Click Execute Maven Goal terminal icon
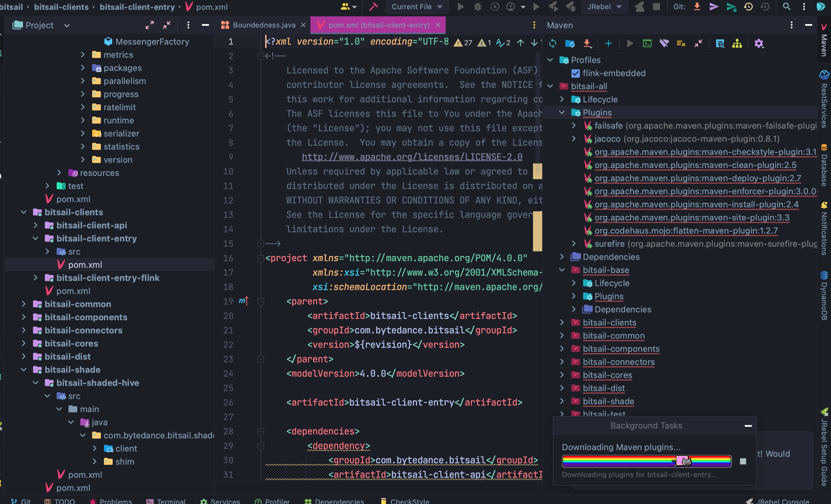Viewport: 831px width, 504px height. 647,44
